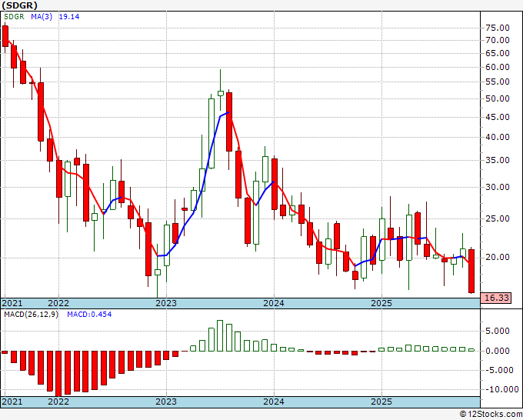Click the 45.00 price axis label
523x420 pixels.
pos(498,117)
